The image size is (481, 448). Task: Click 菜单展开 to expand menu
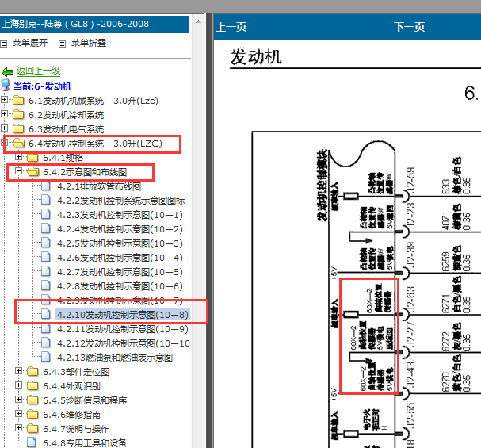[x=30, y=43]
